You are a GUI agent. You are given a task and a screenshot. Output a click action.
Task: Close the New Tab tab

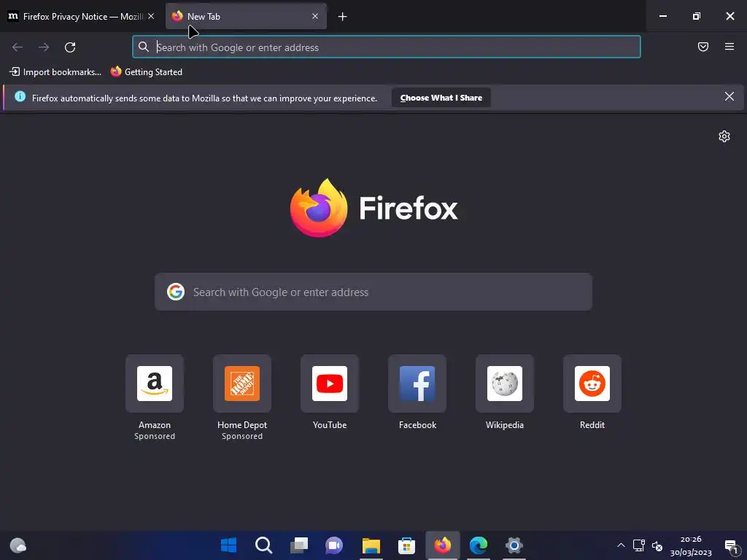click(x=315, y=16)
